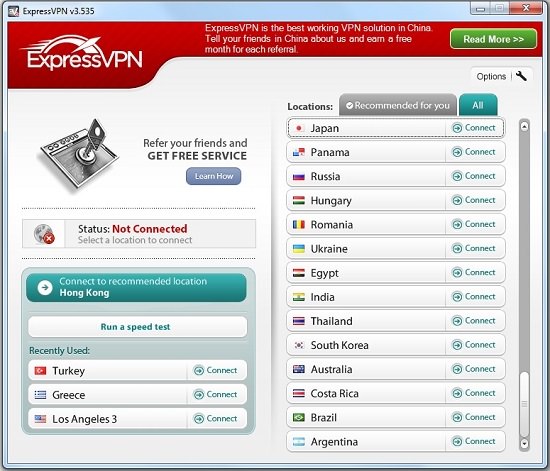Select the Costa Rica location name
The image size is (550, 471).
pyautogui.click(x=334, y=393)
